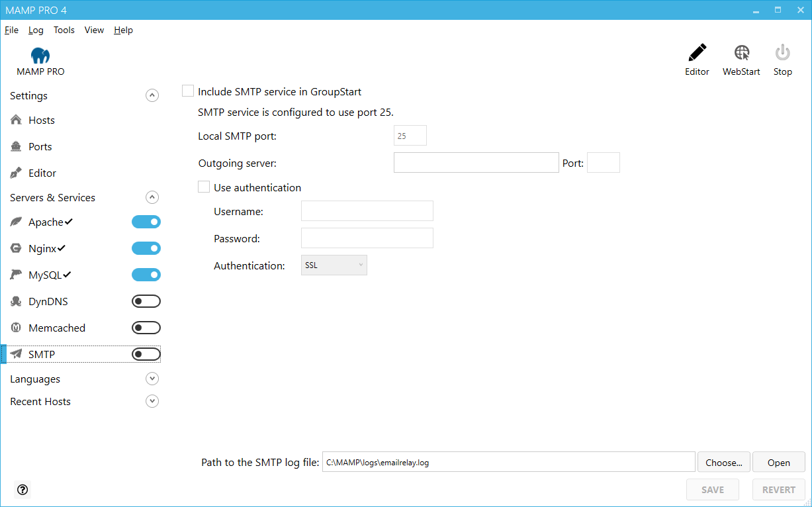This screenshot has width=812, height=507.
Task: Click the SMTP log file path field
Action: (x=509, y=462)
